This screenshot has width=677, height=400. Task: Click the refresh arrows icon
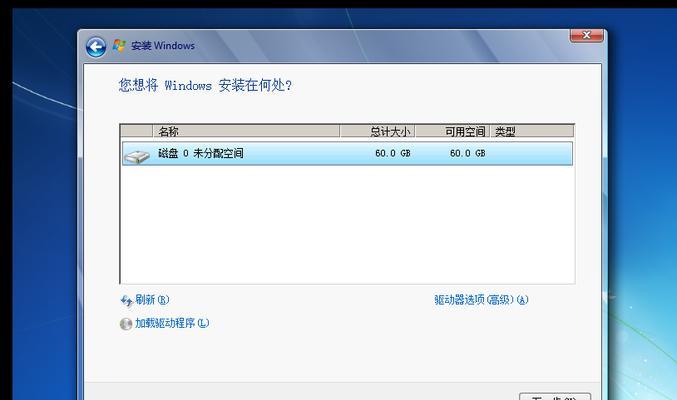(126, 300)
